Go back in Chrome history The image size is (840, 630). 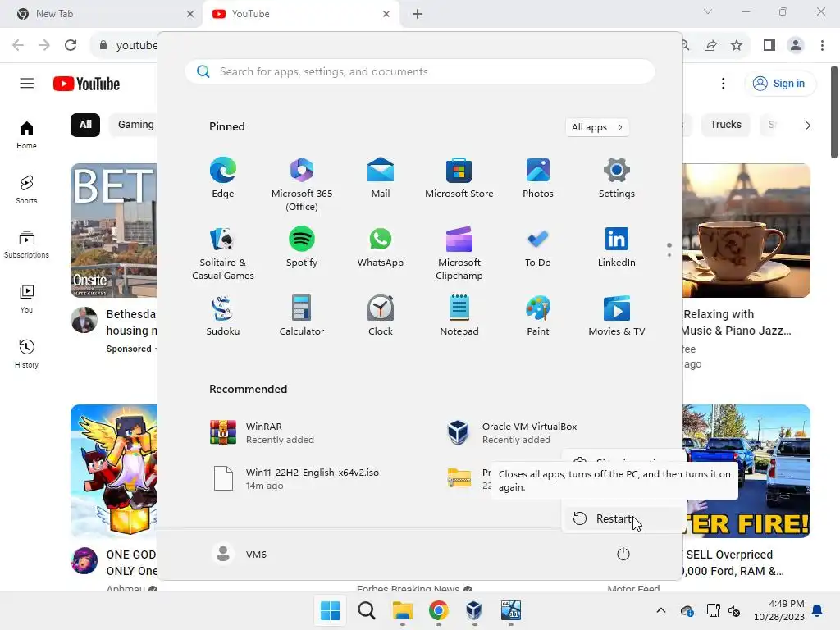(x=18, y=45)
